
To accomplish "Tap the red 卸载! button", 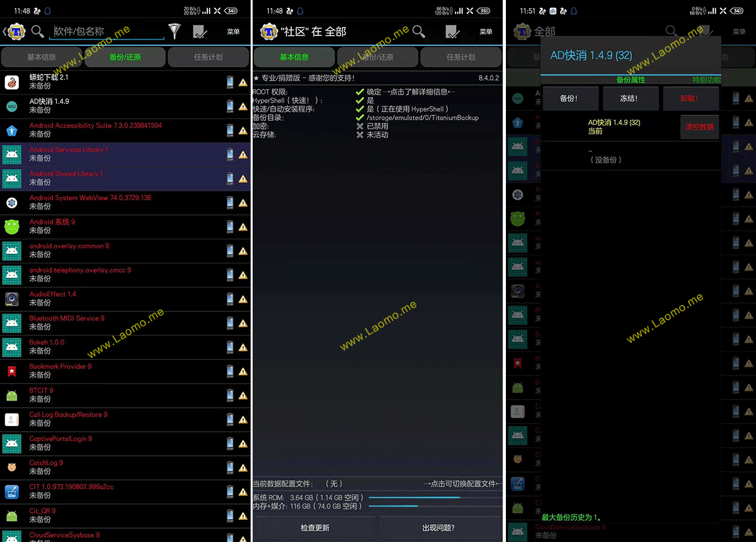I will (690, 98).
